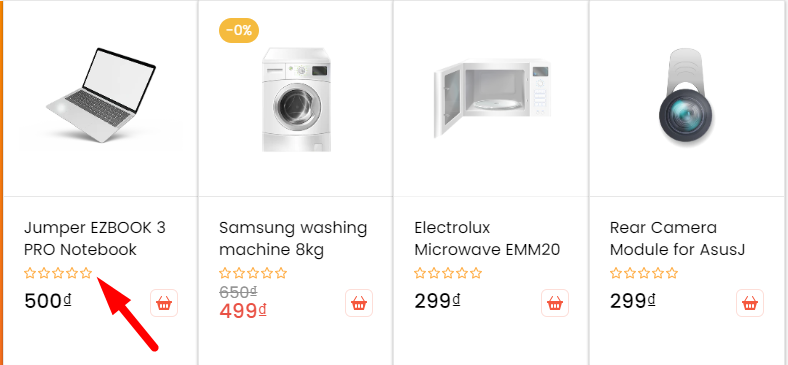This screenshot has width=788, height=365.
Task: Click the -0% discount badge
Action: point(239,31)
